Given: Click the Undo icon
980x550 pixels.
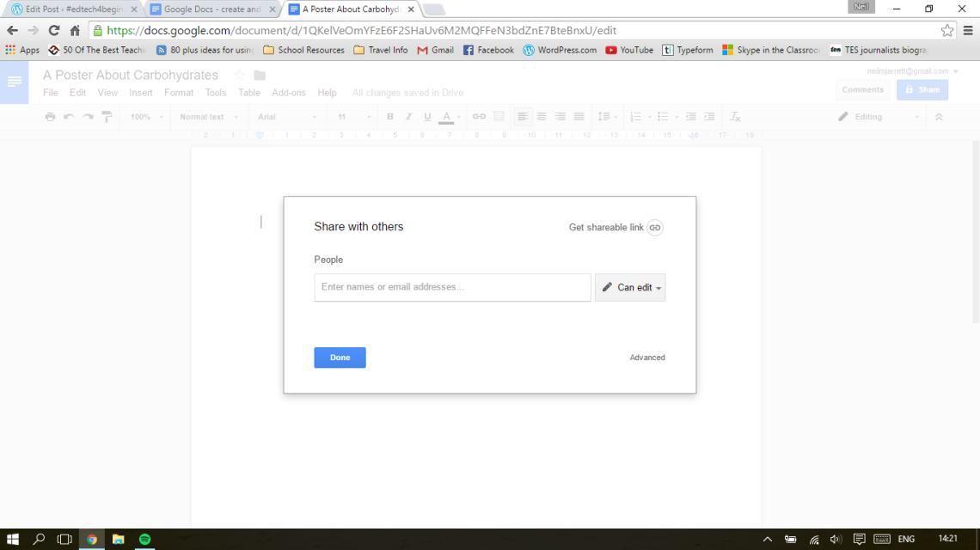Looking at the screenshot, I should [x=68, y=116].
